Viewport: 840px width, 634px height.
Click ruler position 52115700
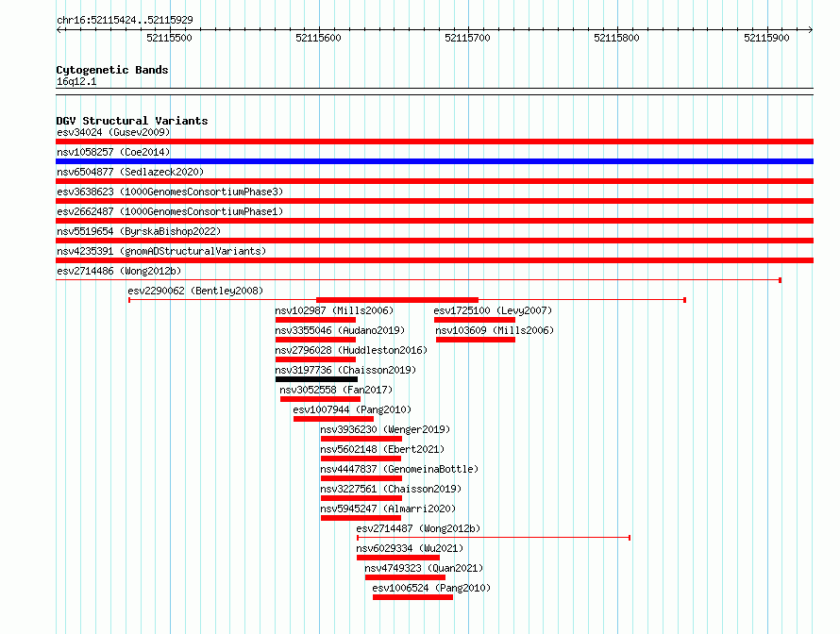pyautogui.click(x=468, y=38)
